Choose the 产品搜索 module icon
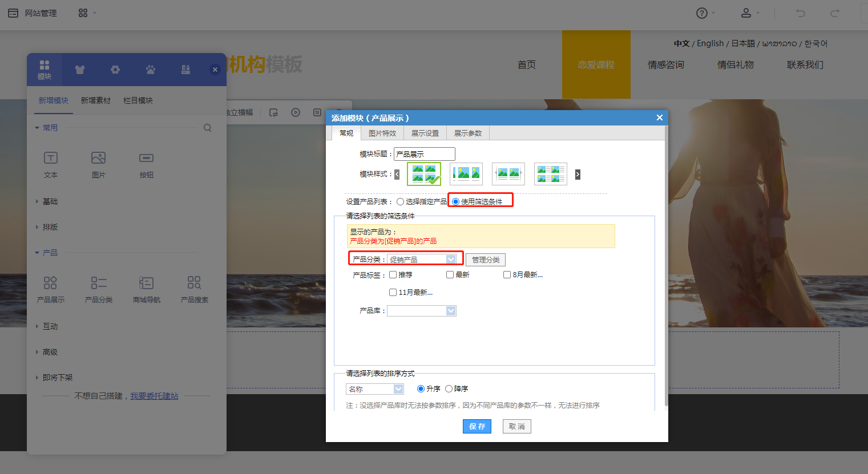 pos(194,283)
